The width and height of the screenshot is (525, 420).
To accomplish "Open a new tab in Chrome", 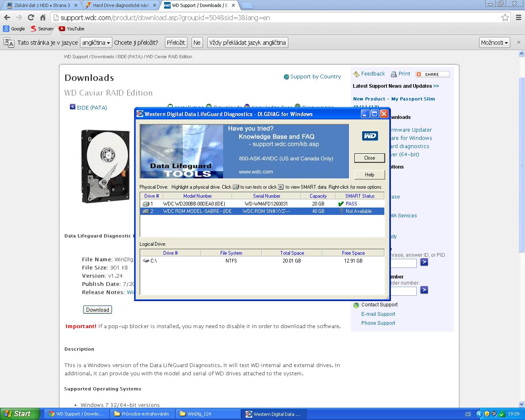I will coord(247,5).
